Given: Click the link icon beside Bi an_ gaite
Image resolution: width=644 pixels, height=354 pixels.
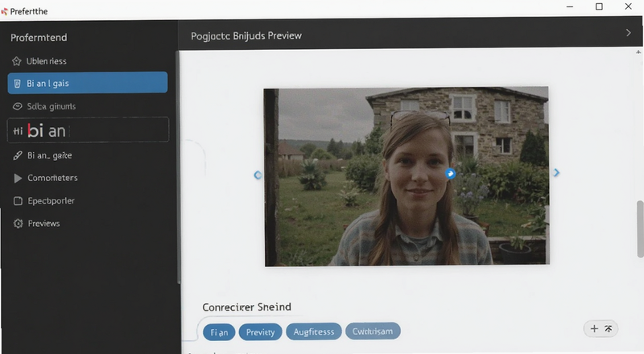Looking at the screenshot, I should (x=18, y=155).
